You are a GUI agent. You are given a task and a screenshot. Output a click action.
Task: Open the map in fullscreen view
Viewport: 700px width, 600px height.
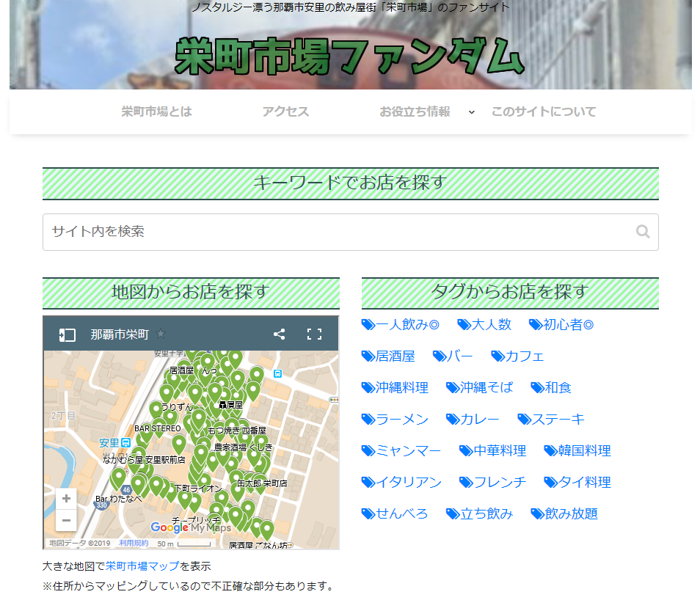314,334
